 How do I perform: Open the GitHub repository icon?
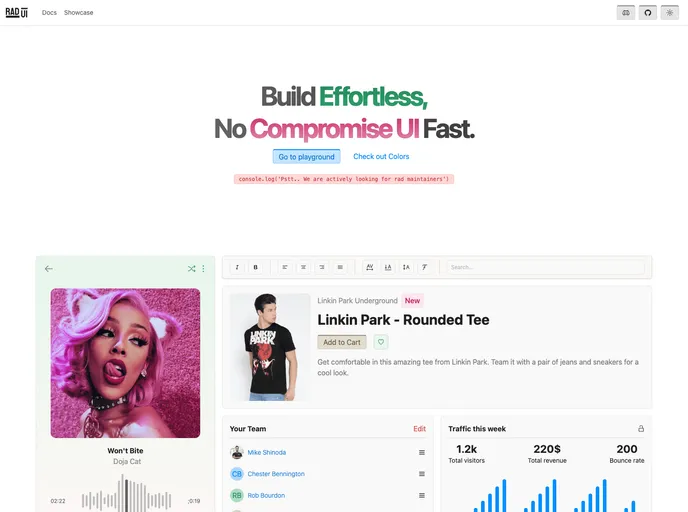tap(648, 13)
